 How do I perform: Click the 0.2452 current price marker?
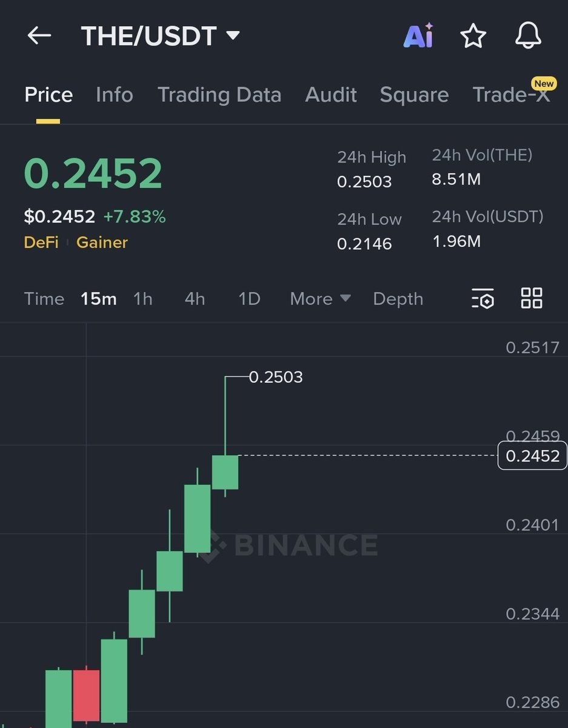(532, 456)
